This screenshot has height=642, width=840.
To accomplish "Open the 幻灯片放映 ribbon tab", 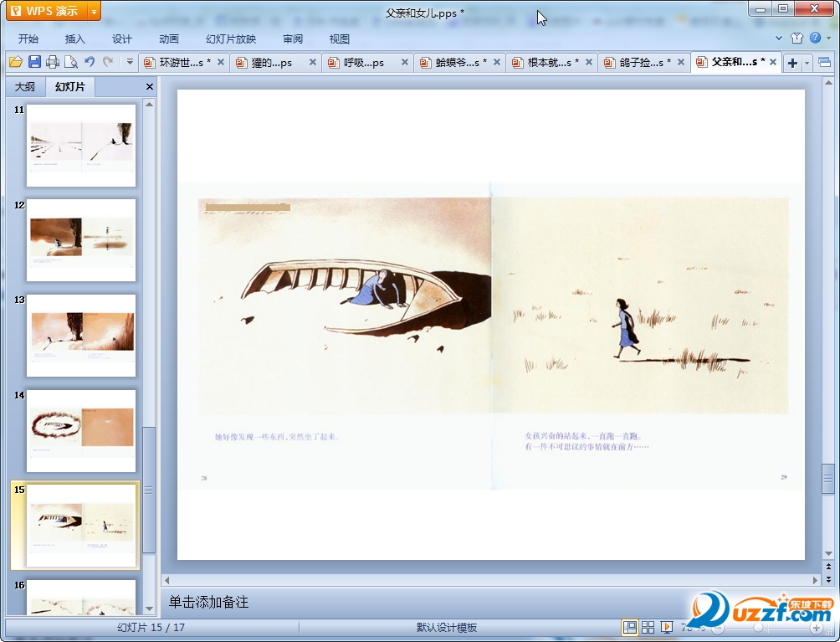I will 231,39.
